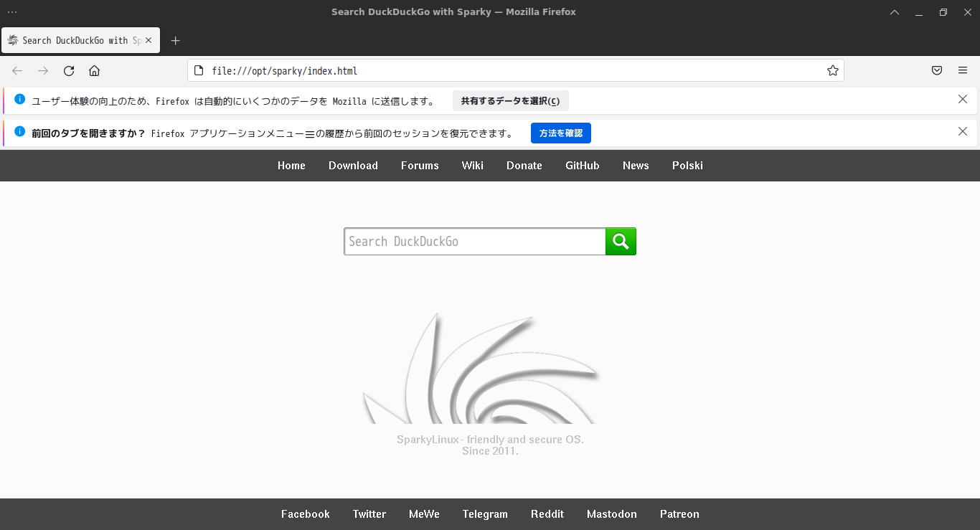Open the MeWe footer link
Viewport: 980px width, 530px height.
pos(424,514)
